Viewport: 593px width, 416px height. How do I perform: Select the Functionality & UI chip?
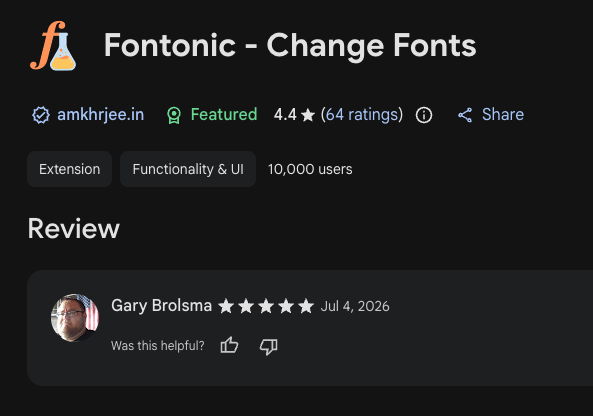[x=188, y=169]
